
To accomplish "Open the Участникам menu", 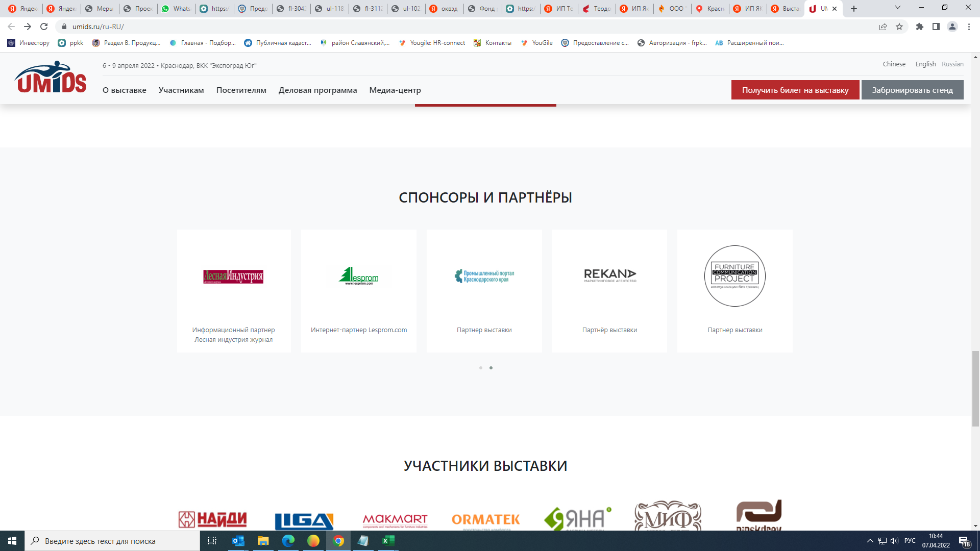I will (x=181, y=90).
